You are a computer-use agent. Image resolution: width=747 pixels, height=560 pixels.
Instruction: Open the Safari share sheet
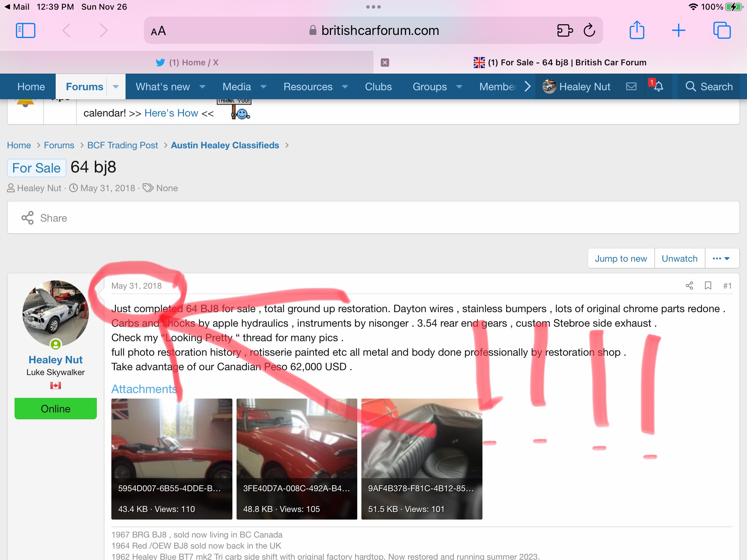pyautogui.click(x=637, y=30)
